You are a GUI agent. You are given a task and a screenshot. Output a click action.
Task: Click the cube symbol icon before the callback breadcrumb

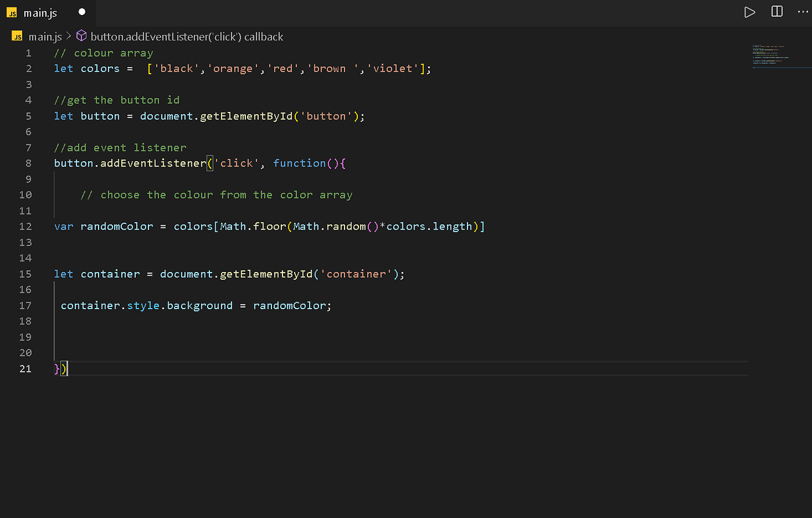click(81, 36)
